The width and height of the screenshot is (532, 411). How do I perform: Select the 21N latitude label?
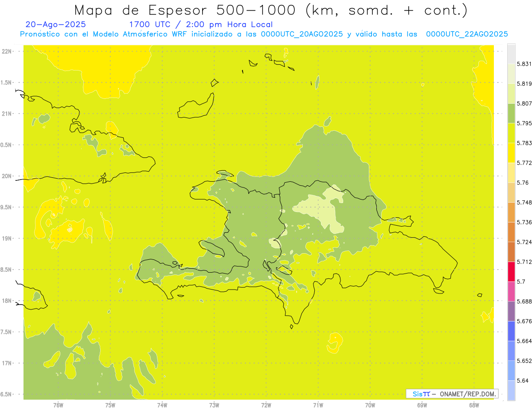click(7, 114)
